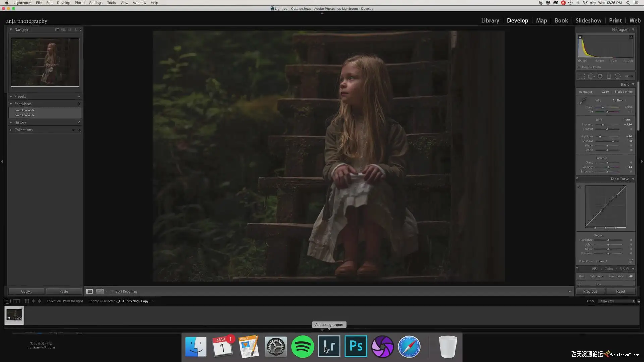Switch to the Library module
The image size is (644, 362).
tap(490, 20)
